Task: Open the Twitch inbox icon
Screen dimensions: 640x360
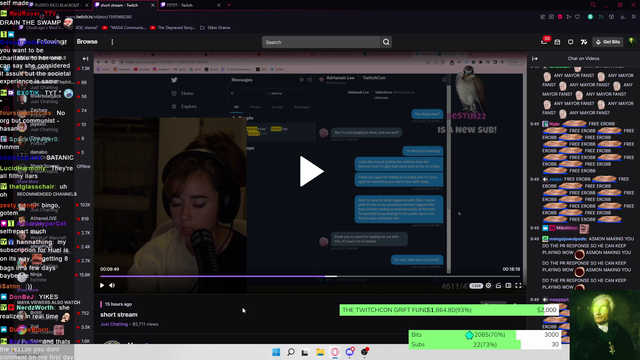Action: tap(557, 42)
